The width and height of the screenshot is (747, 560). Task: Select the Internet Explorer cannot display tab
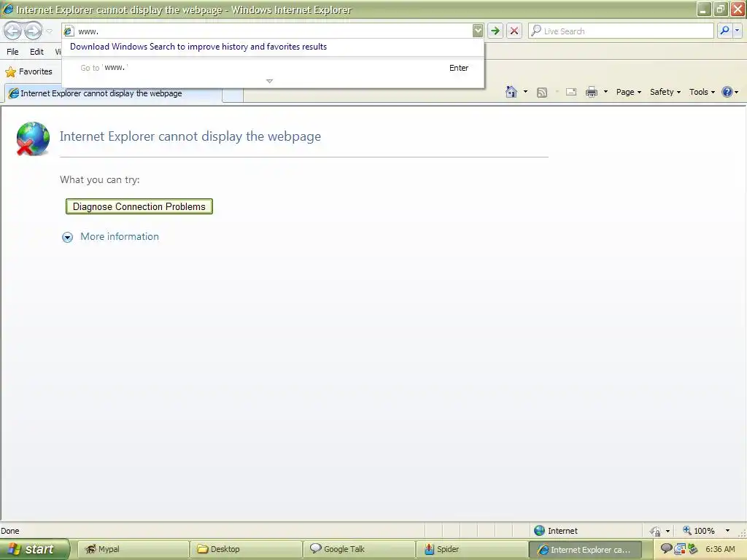point(113,93)
